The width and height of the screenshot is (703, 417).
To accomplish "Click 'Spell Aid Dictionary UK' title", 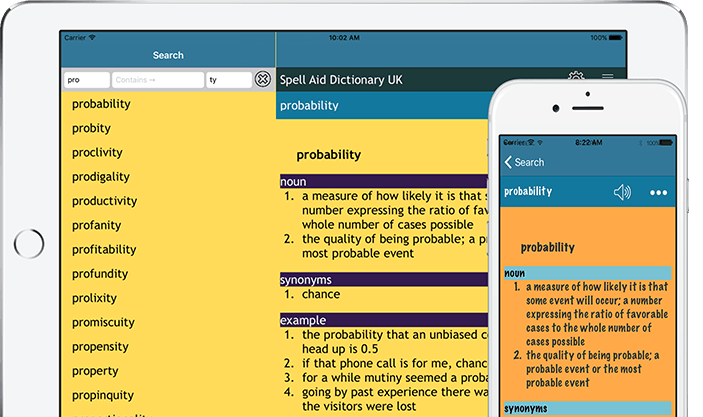I will tap(341, 80).
